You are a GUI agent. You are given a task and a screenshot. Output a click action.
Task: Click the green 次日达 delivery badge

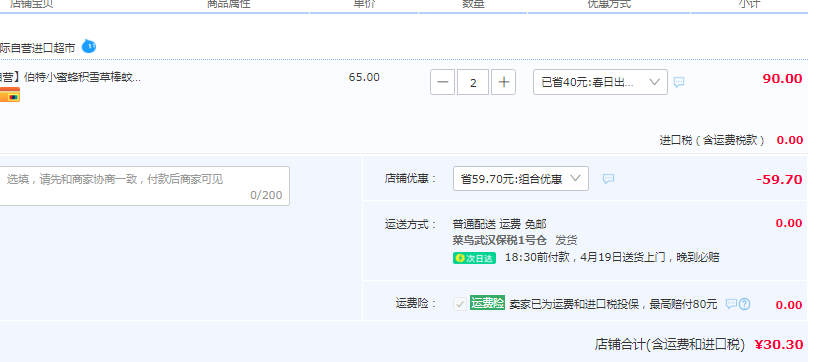pos(474,258)
